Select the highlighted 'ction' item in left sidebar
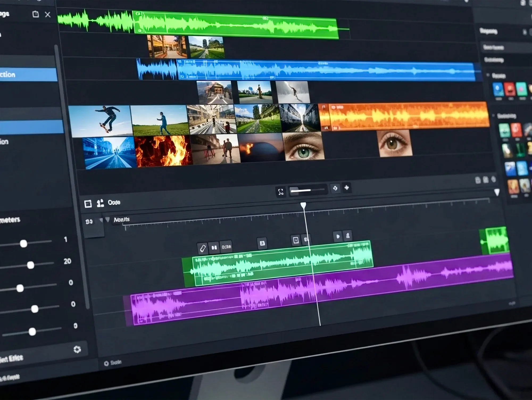Viewport: 532px width, 400px height. pyautogui.click(x=28, y=74)
